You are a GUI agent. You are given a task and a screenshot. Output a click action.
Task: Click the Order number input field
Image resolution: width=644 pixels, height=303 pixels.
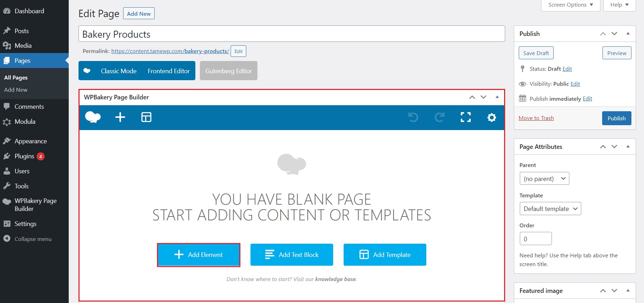tap(536, 238)
